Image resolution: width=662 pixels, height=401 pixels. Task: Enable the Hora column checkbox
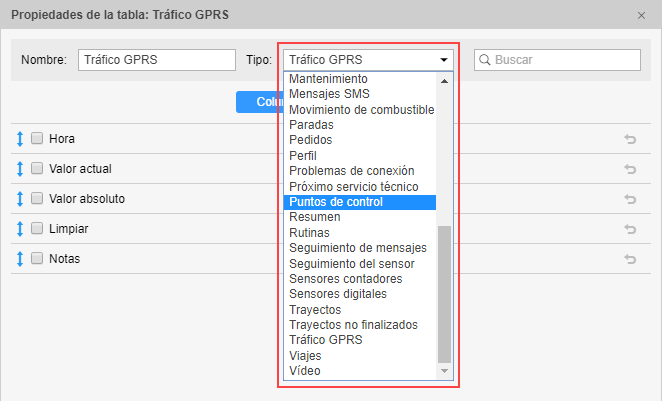tap(37, 139)
